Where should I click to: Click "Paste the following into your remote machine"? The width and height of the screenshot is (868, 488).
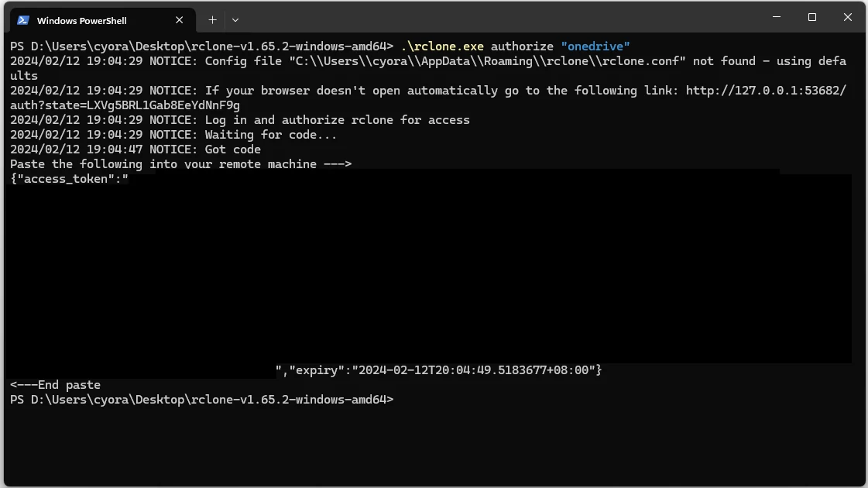click(163, 164)
